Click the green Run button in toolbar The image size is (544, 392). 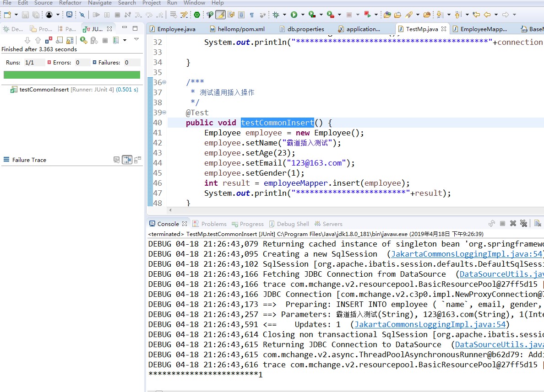pyautogui.click(x=294, y=15)
